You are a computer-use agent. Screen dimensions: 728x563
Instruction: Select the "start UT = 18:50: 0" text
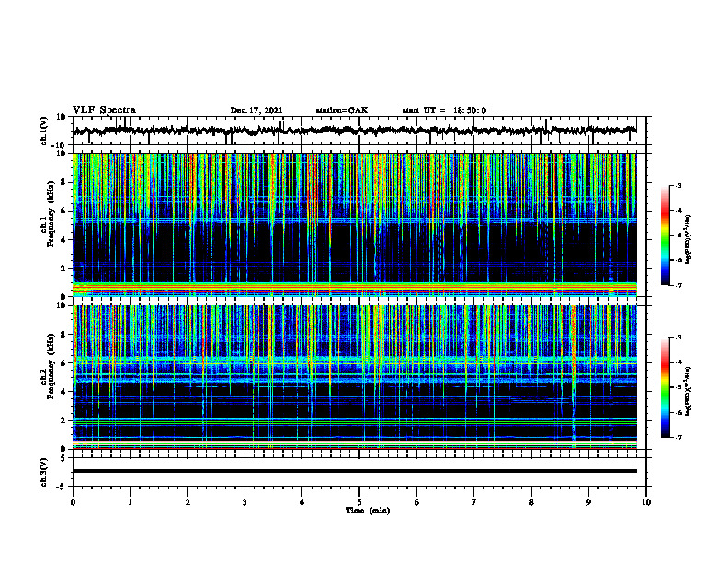[x=444, y=110]
